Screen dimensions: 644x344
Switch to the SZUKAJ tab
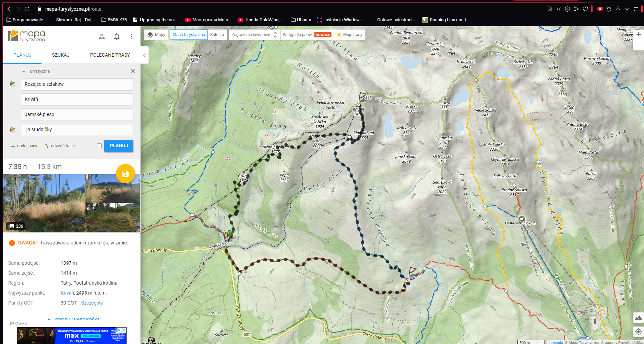[61, 55]
